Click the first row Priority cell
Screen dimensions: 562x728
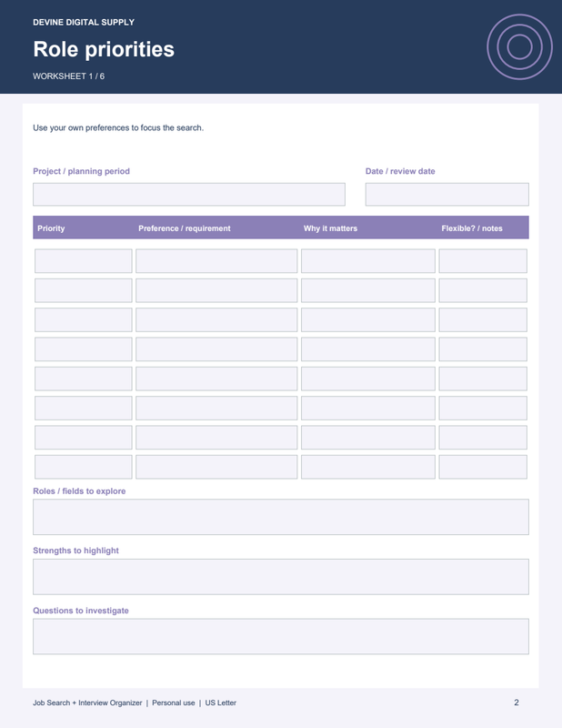(x=84, y=261)
